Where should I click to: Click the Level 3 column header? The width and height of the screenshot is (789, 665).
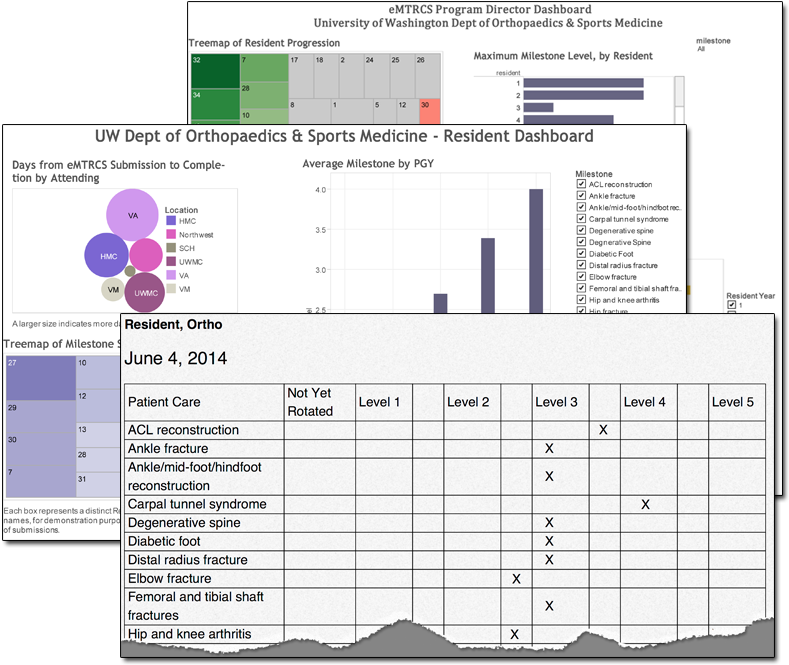pos(556,402)
